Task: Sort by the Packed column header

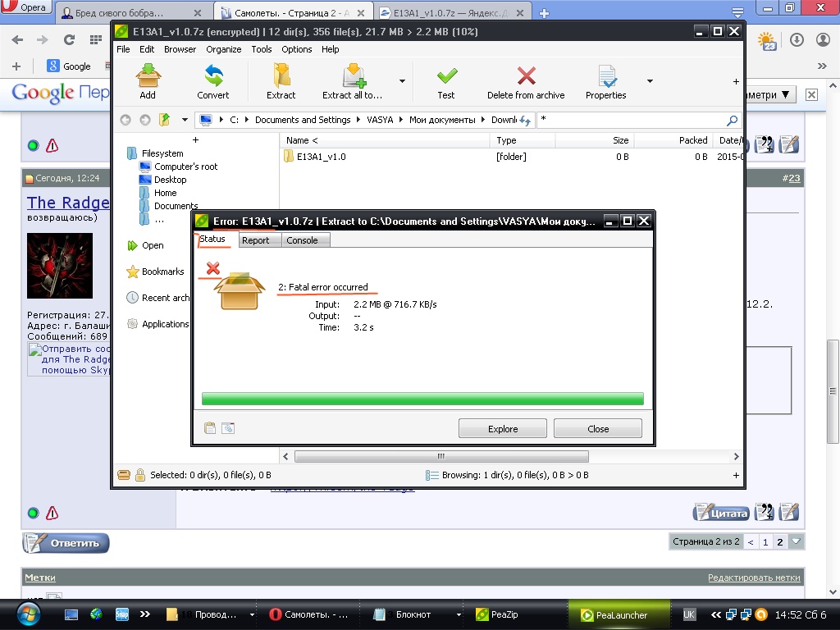Action: point(673,140)
